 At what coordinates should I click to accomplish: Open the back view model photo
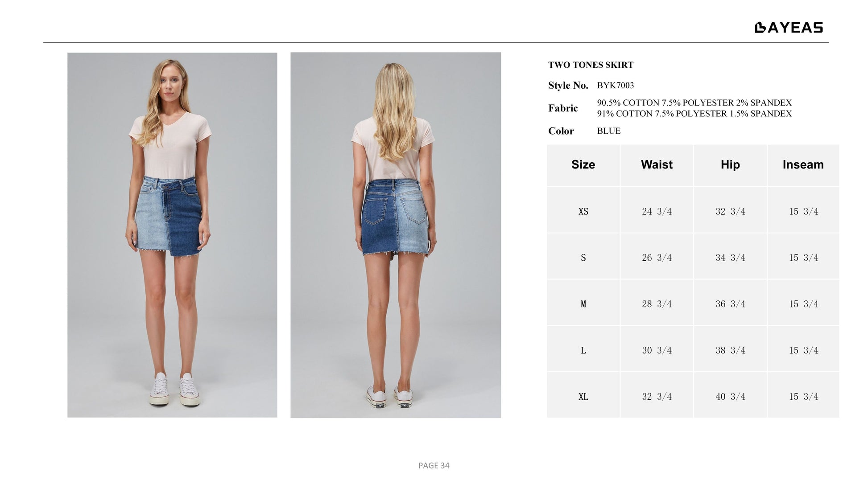pos(396,235)
